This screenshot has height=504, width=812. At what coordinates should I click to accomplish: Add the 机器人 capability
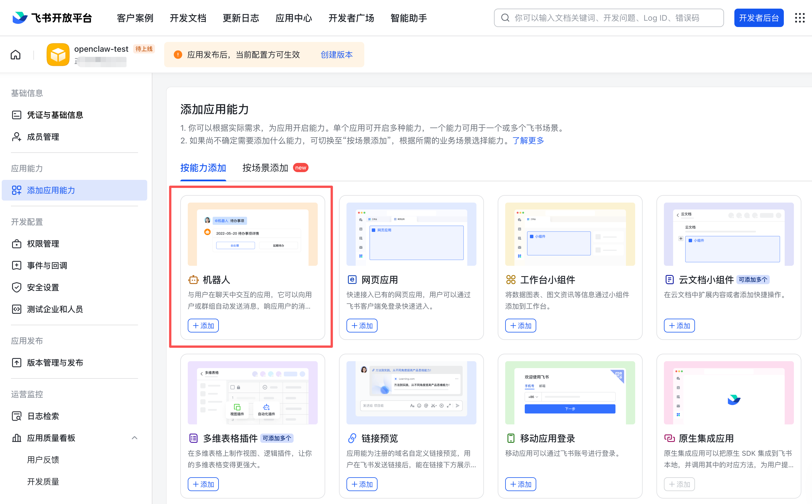(203, 326)
